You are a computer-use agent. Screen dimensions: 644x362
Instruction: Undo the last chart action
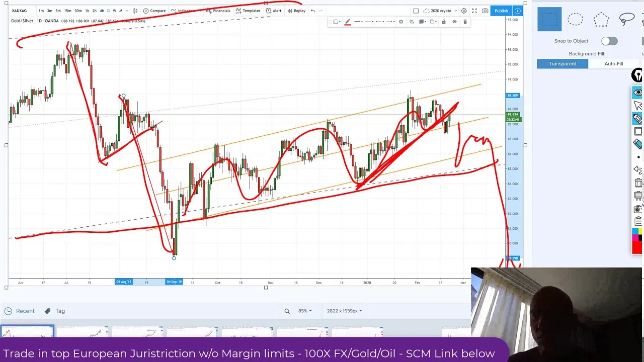pyautogui.click(x=313, y=11)
